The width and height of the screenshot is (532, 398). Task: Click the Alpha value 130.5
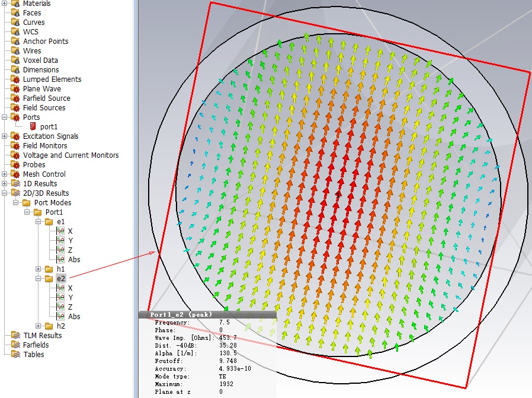click(227, 353)
